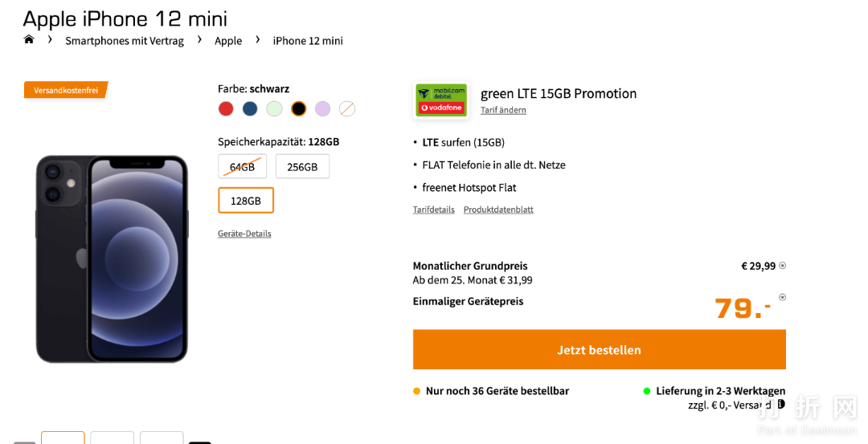868x444 pixels.
Task: Click the asterisk info icon beside € 29,99
Action: 783,266
